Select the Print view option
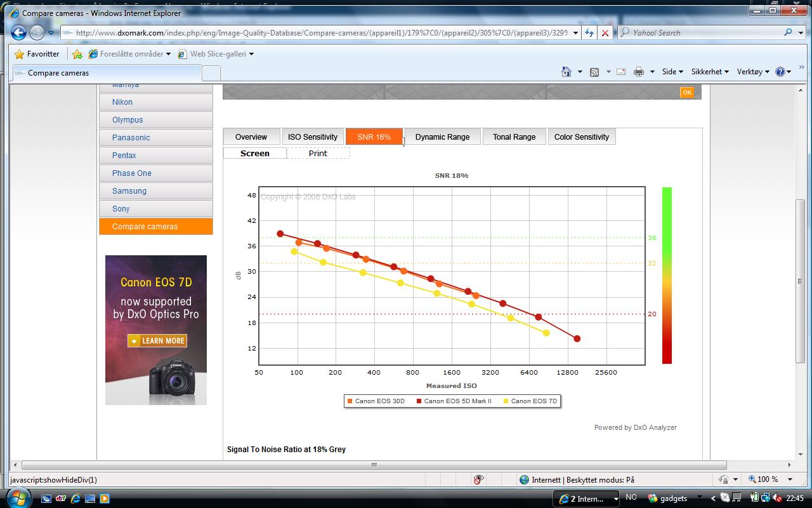Viewport: 812px width, 508px height. coord(318,153)
